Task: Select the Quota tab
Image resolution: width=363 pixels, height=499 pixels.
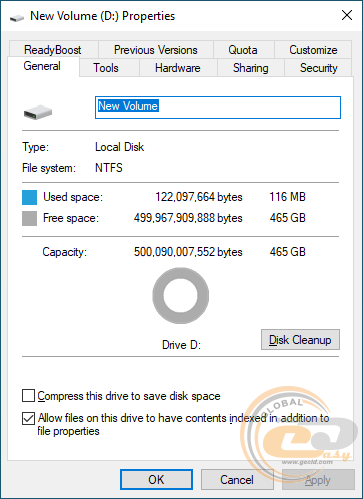Action: click(x=243, y=50)
